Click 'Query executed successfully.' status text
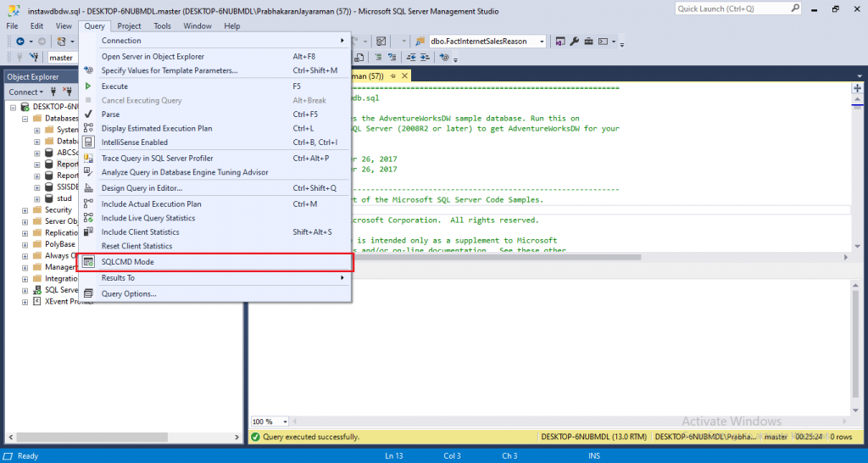The height and width of the screenshot is (463, 868). click(310, 437)
